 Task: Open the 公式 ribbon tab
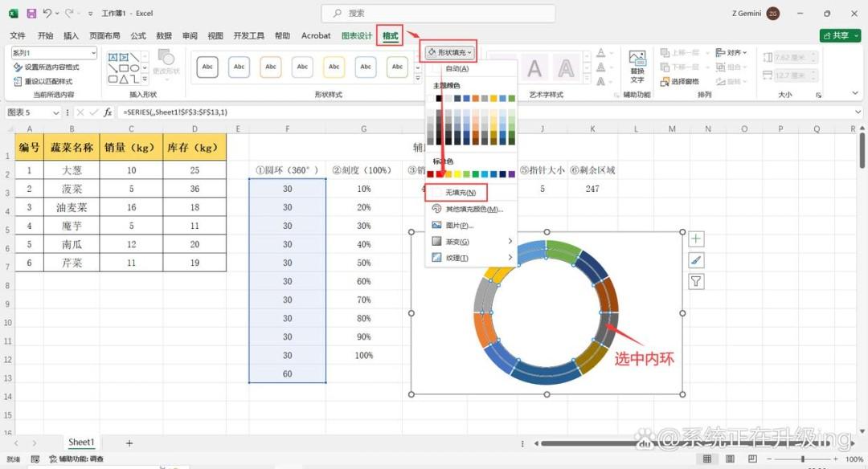[138, 35]
